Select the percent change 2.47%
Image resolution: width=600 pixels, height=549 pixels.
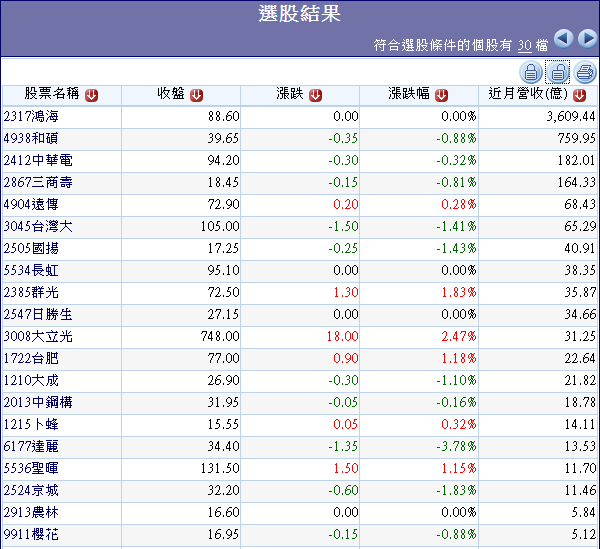[x=459, y=336]
